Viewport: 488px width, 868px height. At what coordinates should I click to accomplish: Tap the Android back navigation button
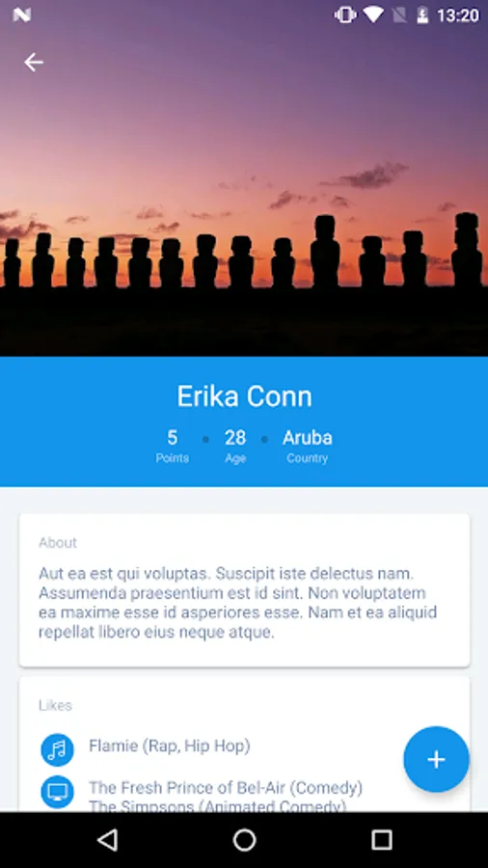107,840
